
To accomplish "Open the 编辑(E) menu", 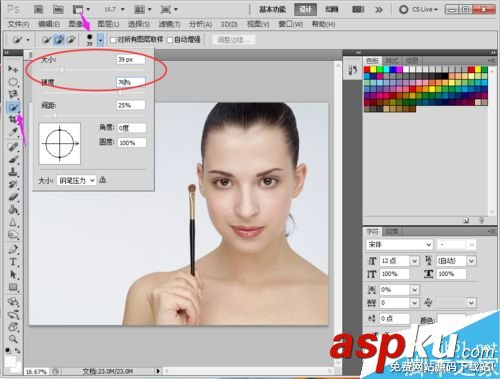I will click(x=49, y=24).
